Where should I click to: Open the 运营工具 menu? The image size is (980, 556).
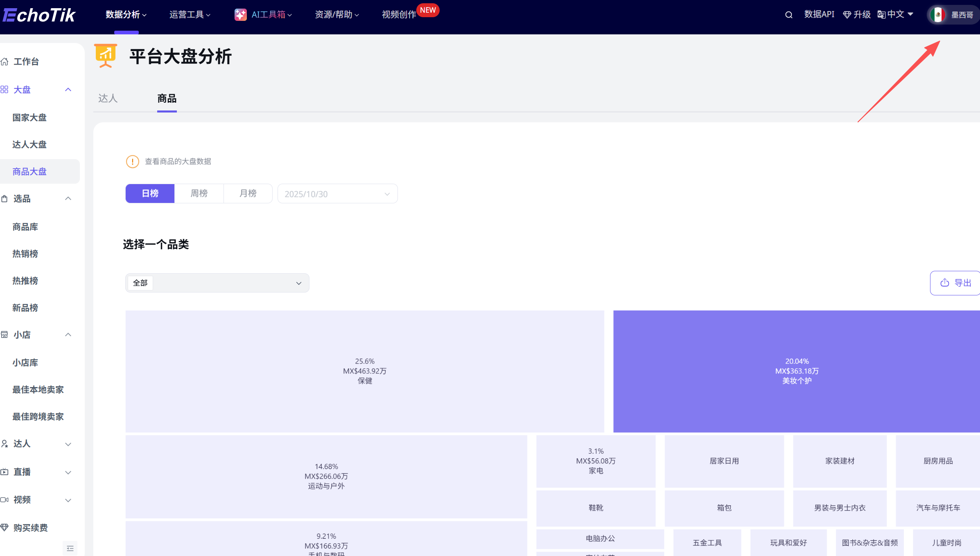coord(190,14)
